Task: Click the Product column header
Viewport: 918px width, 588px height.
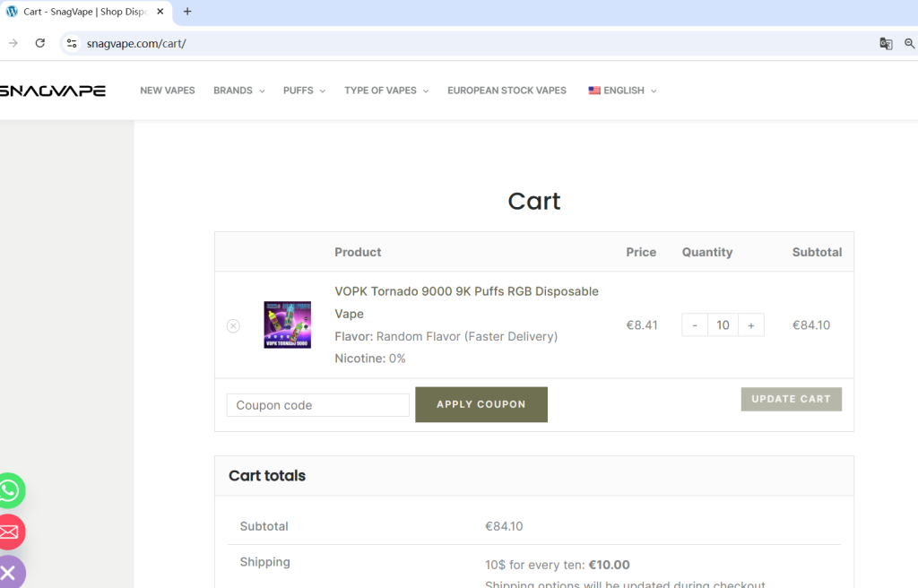Action: coord(358,252)
